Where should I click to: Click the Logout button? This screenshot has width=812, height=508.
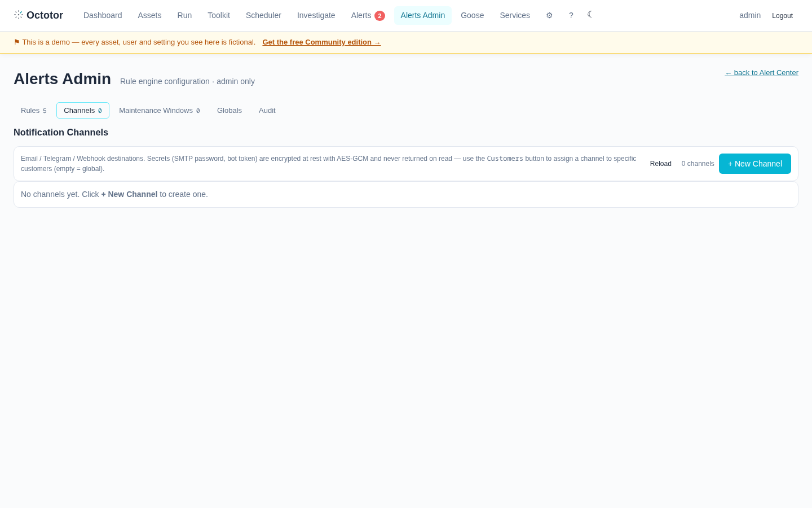coord(782,16)
